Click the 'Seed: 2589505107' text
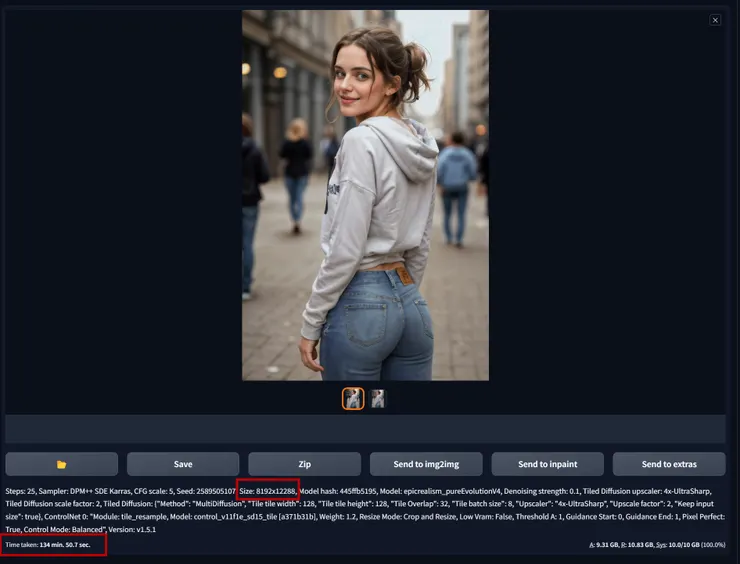This screenshot has height=564, width=740. click(x=206, y=491)
